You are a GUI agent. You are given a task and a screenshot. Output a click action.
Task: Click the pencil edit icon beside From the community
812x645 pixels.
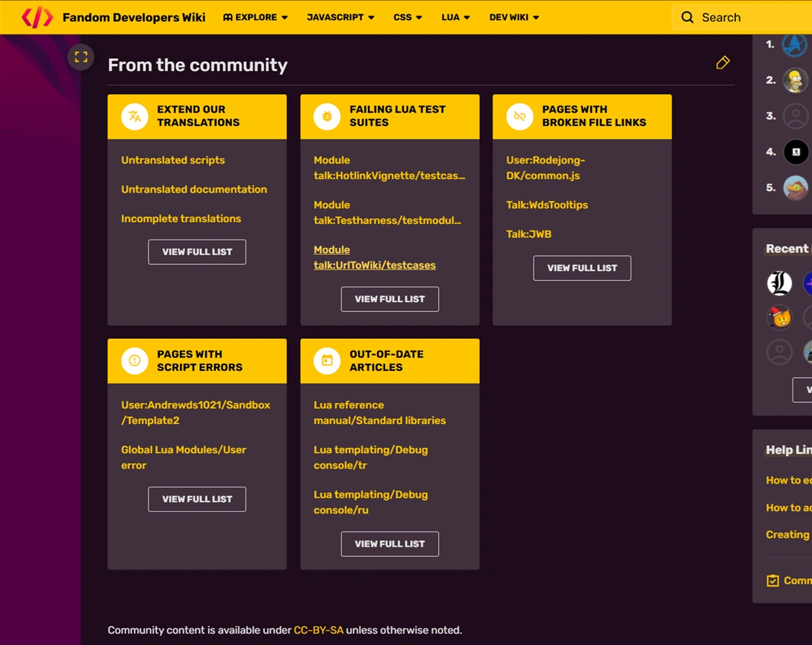(x=722, y=63)
